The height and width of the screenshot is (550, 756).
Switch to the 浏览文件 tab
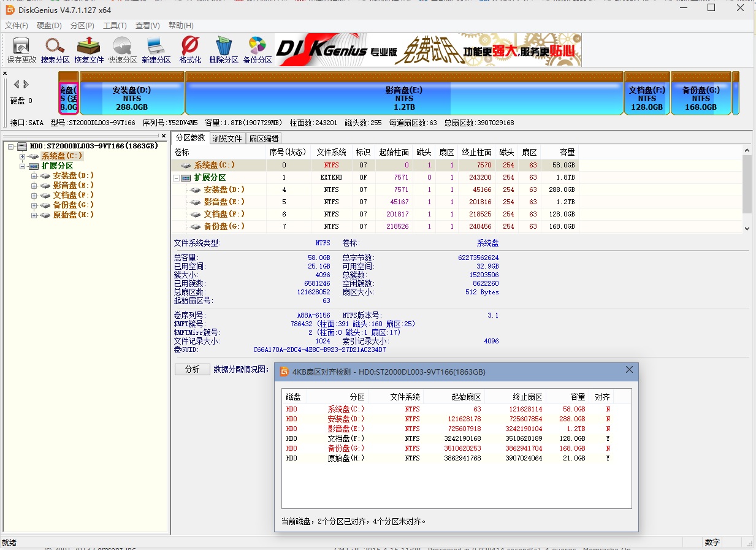click(227, 138)
